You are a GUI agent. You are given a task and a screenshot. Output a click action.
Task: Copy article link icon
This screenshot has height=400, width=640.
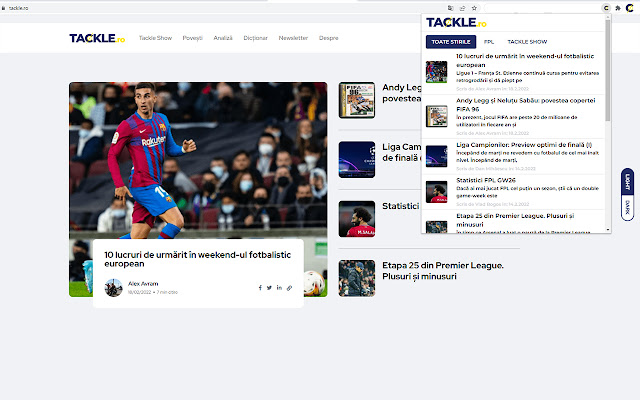(289, 288)
